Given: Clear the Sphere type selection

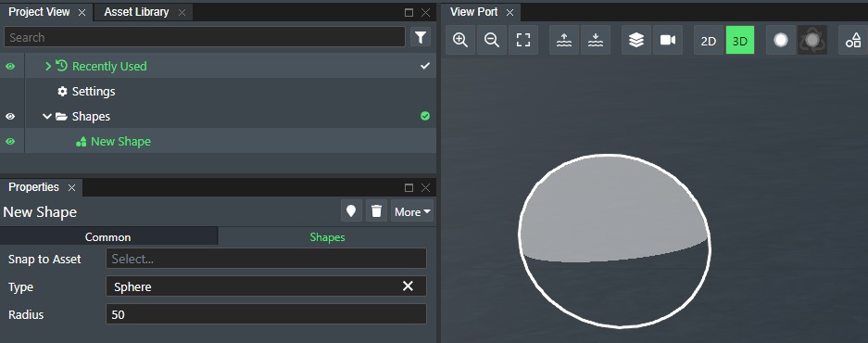Looking at the screenshot, I should click(x=408, y=286).
